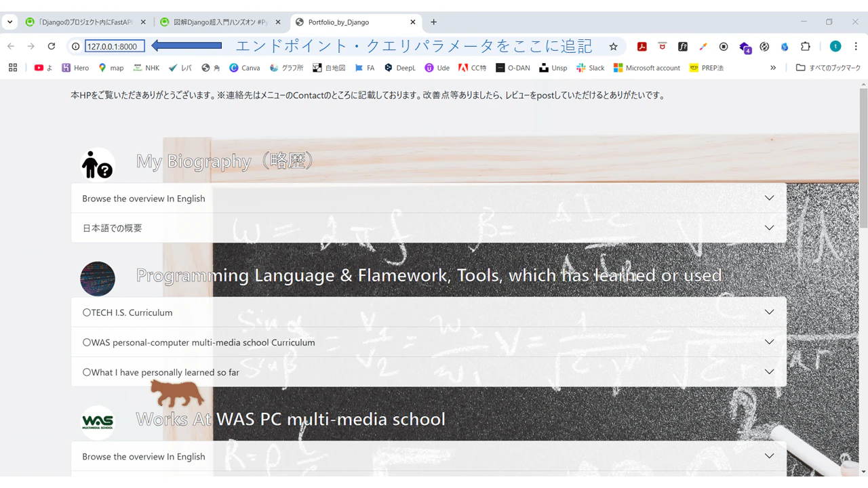Open the Hero bookmark
The image size is (868, 488).
[75, 68]
